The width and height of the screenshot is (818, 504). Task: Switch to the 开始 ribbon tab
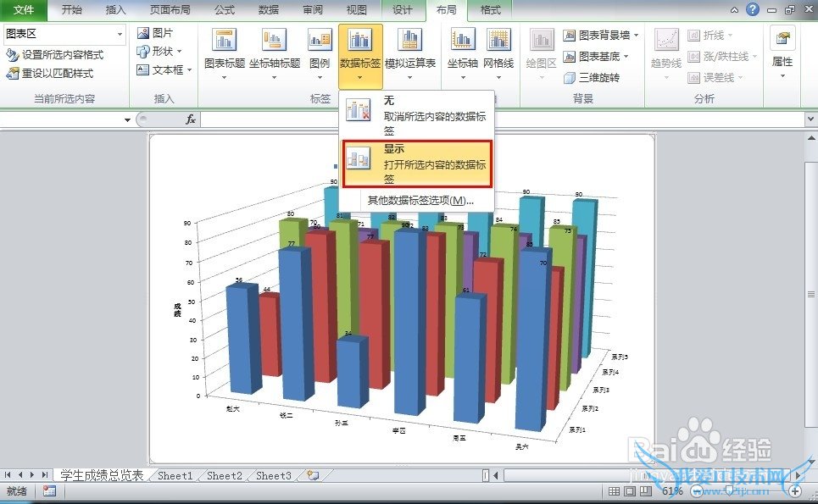[x=71, y=9]
